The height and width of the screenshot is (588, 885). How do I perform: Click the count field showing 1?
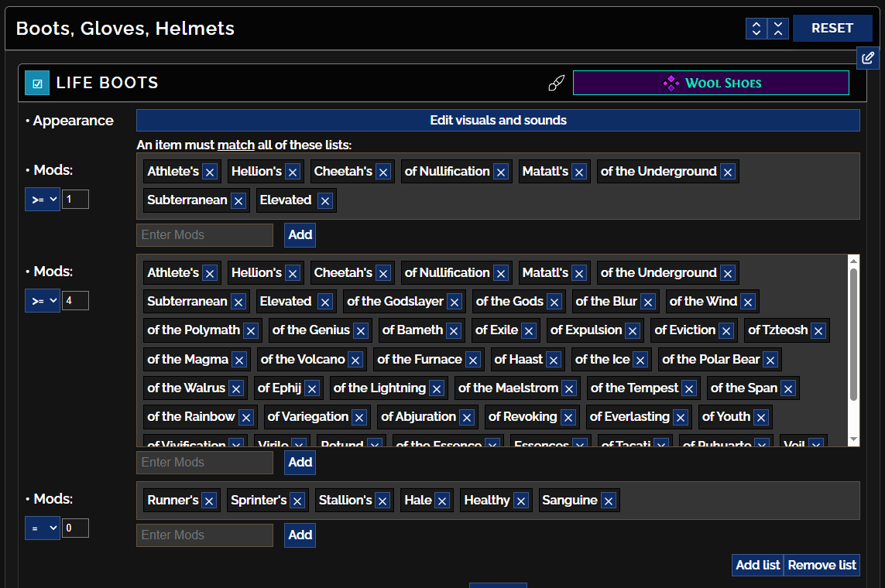[75, 199]
